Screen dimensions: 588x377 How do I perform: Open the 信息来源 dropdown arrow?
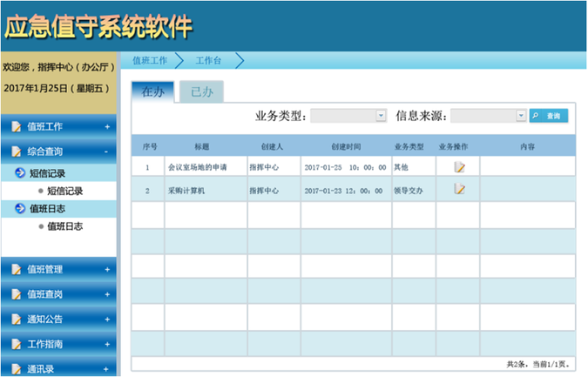click(521, 116)
